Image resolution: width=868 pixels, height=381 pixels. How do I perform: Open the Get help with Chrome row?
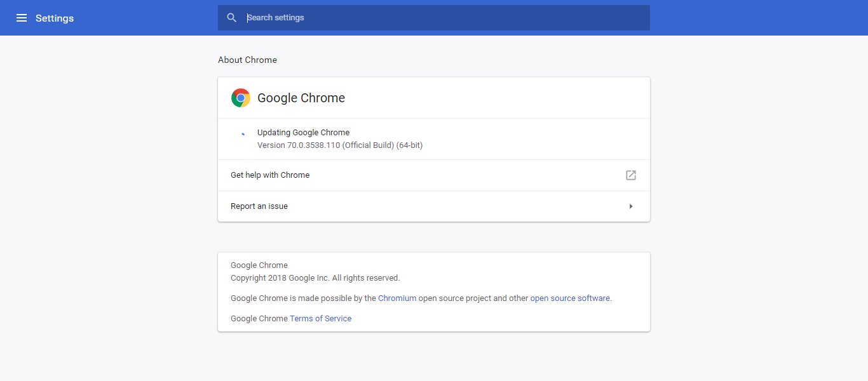tap(270, 175)
